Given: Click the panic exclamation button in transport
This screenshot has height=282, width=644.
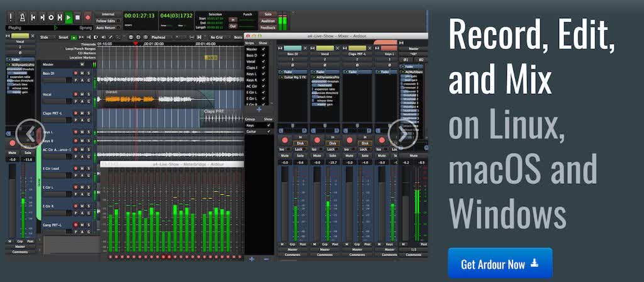Looking at the screenshot, I should click(x=11, y=17).
